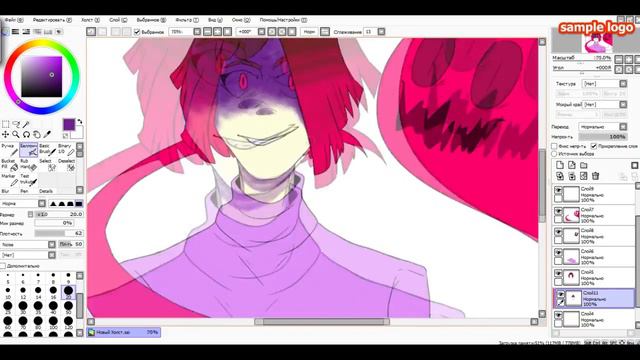Image resolution: width=640 pixels, height=360 pixels.
Task: Open the Вид menu
Action: (x=215, y=20)
